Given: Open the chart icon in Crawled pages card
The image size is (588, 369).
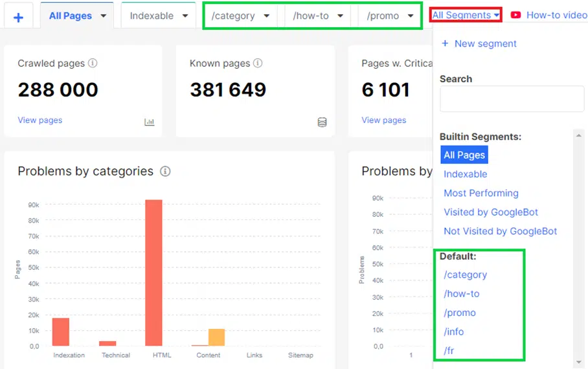Looking at the screenshot, I should click(150, 122).
